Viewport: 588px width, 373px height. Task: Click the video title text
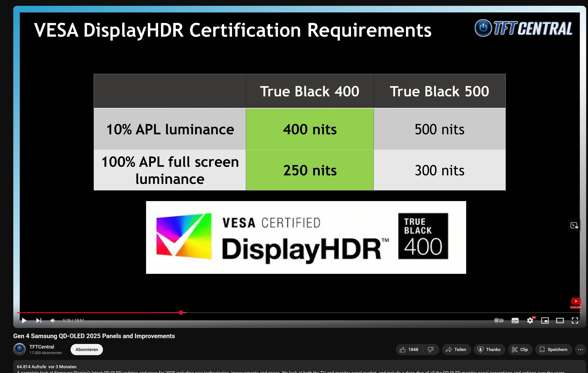click(x=94, y=336)
